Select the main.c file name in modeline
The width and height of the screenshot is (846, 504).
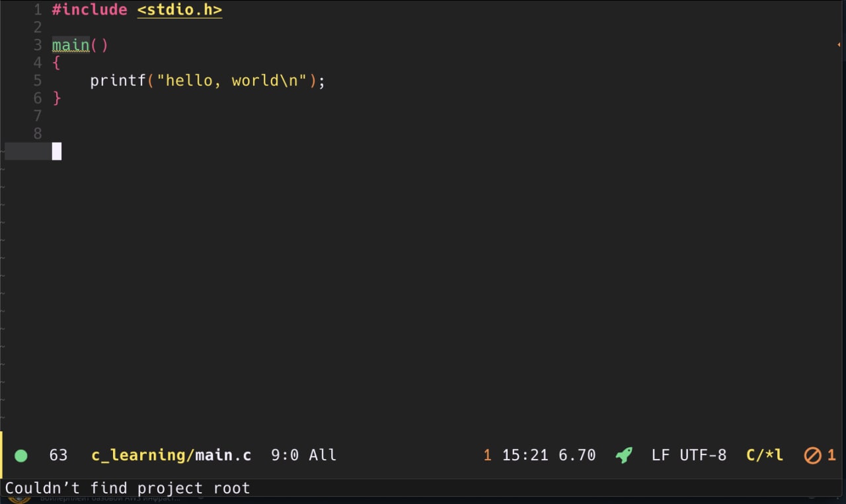[x=223, y=455]
